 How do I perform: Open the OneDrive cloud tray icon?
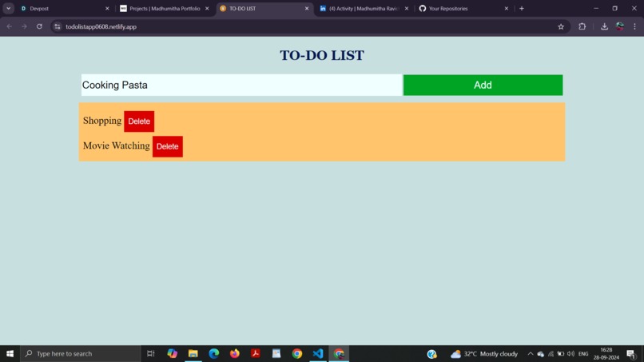pyautogui.click(x=540, y=354)
